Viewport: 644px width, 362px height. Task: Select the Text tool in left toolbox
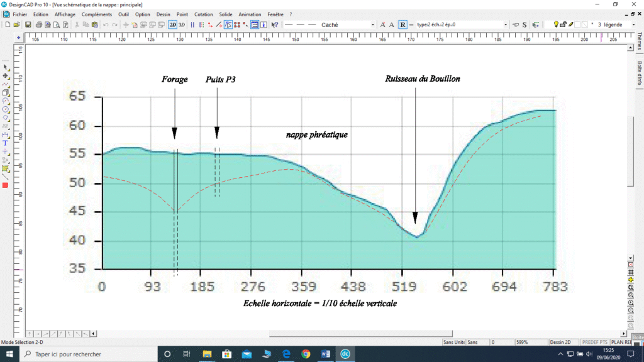pos(6,143)
